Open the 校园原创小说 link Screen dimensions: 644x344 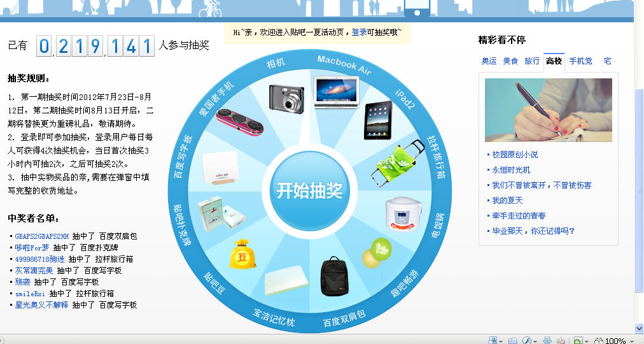[515, 155]
